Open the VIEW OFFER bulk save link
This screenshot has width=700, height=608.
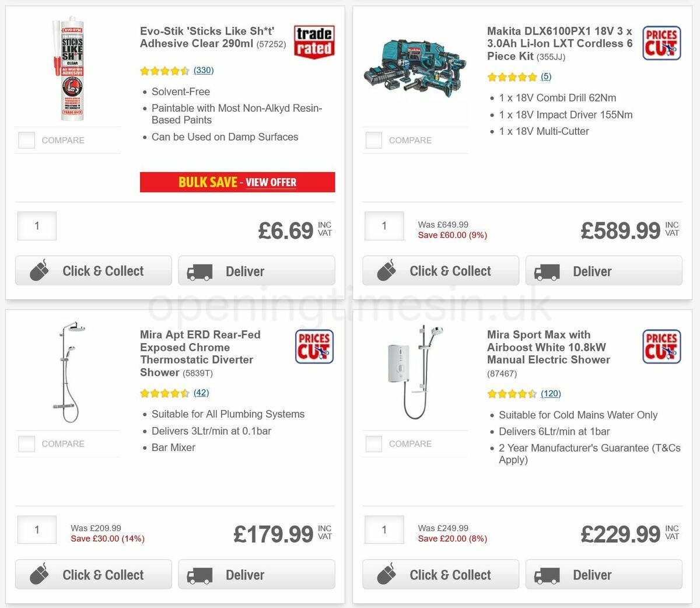point(271,182)
